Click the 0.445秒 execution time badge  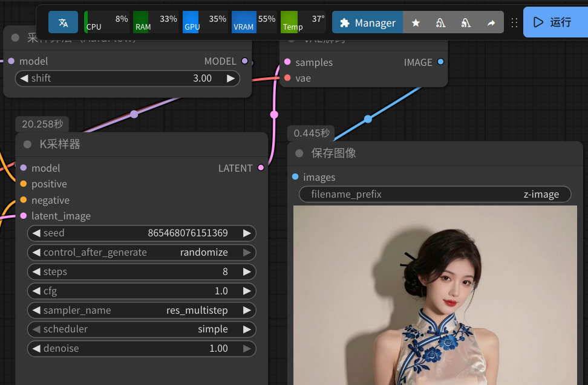point(312,133)
